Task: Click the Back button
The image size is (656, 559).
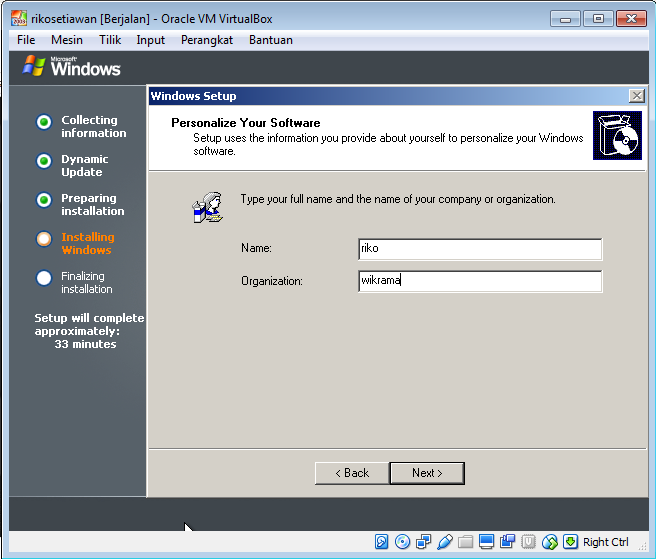Action: pyautogui.click(x=352, y=473)
